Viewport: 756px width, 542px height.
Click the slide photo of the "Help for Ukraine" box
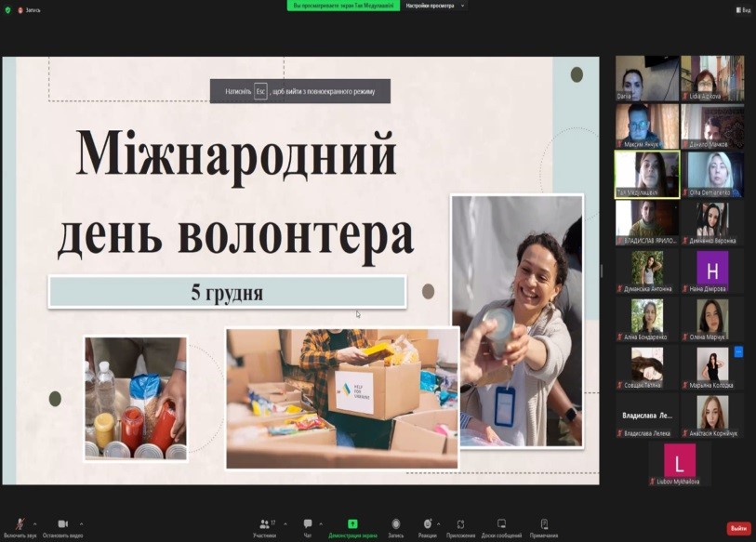[x=342, y=398]
